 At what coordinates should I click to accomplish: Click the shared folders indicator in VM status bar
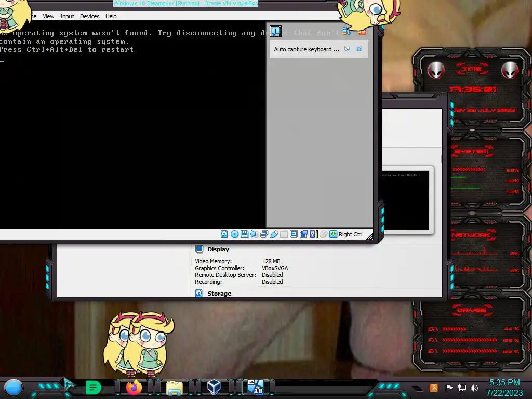click(x=284, y=234)
